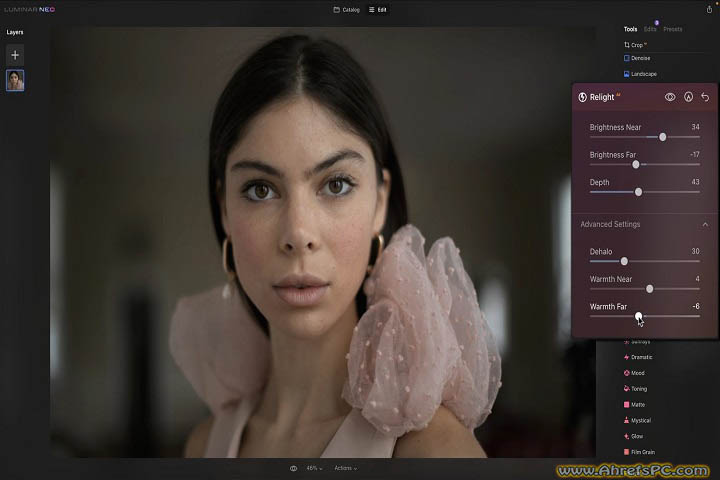Click the Warmth Far slider handle
Image resolution: width=720 pixels, height=480 pixels.
point(638,316)
